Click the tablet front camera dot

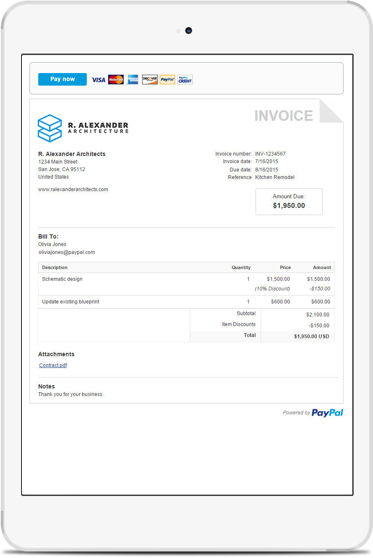(189, 31)
